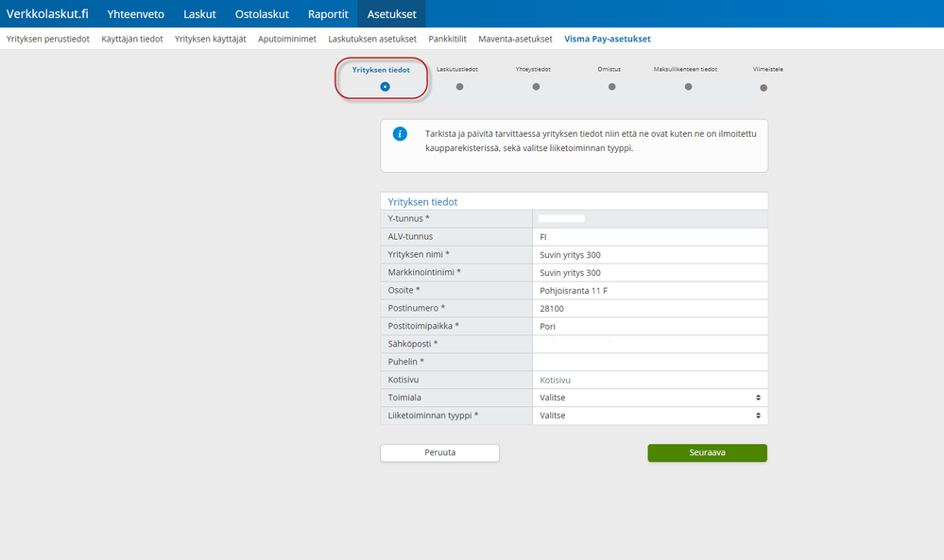Open the Liiketoiminnan tyyppi dropdown
This screenshot has width=944, height=560.
point(650,416)
